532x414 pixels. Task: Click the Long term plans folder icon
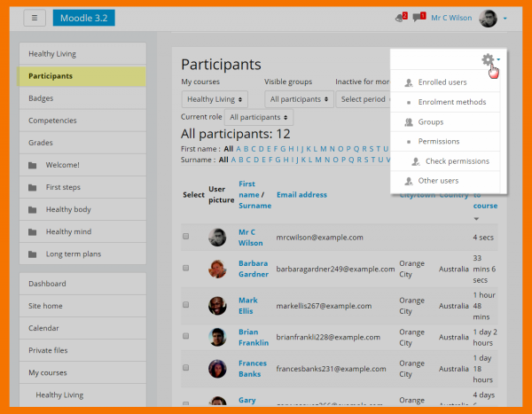(33, 254)
